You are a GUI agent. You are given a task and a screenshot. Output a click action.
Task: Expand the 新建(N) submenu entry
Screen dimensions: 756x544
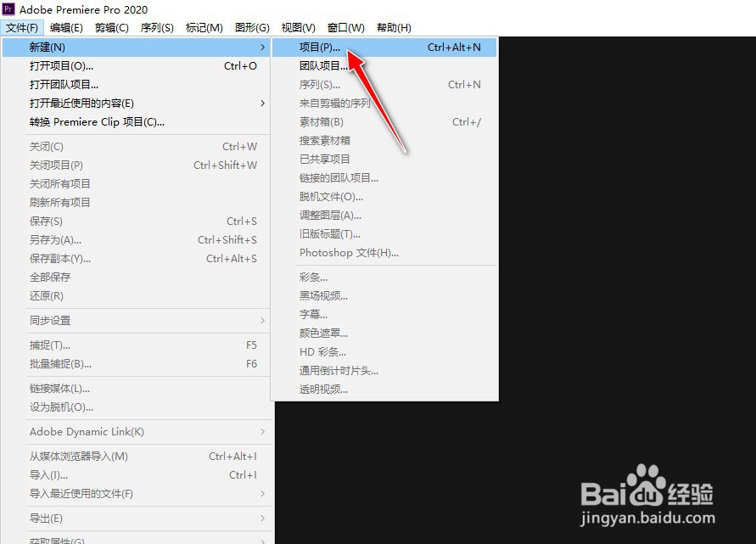(x=136, y=48)
